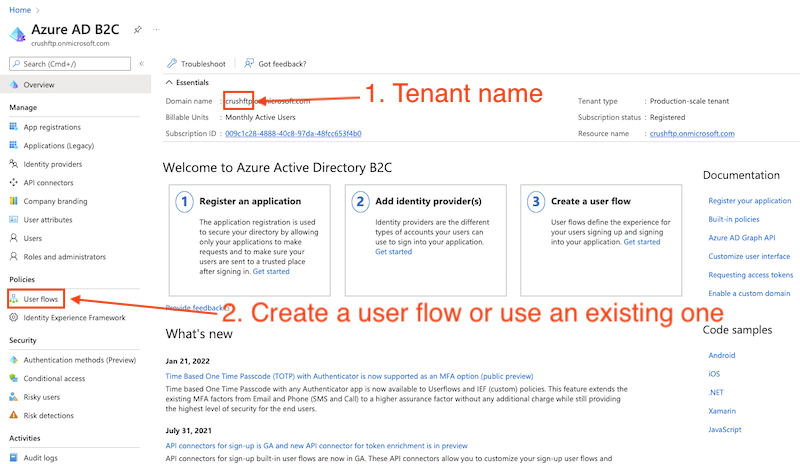Open App registrations menu item

tap(52, 127)
